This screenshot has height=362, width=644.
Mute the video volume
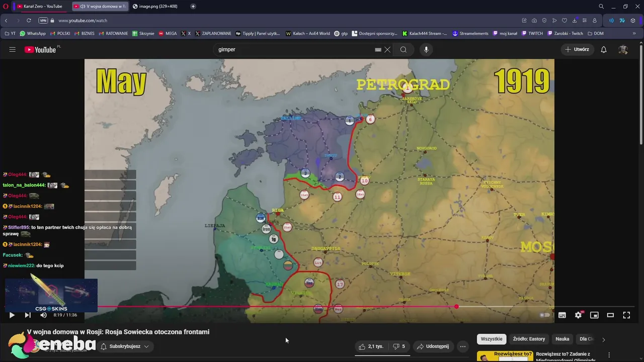43,315
